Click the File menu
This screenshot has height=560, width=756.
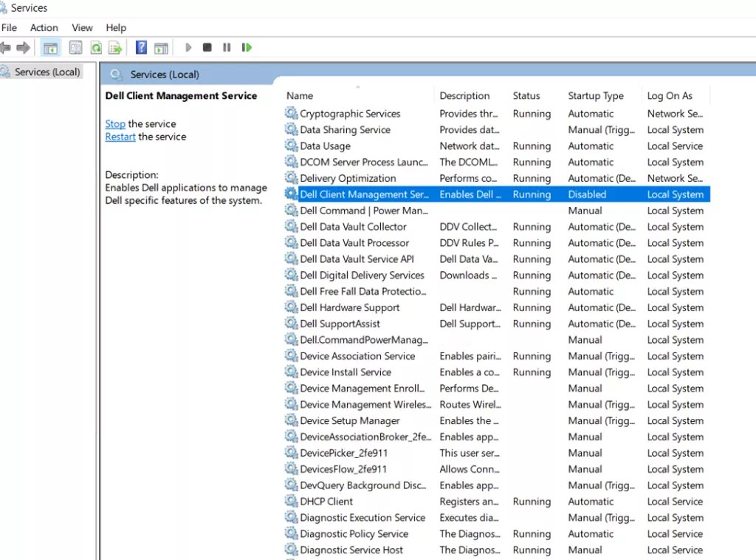pyautogui.click(x=9, y=27)
